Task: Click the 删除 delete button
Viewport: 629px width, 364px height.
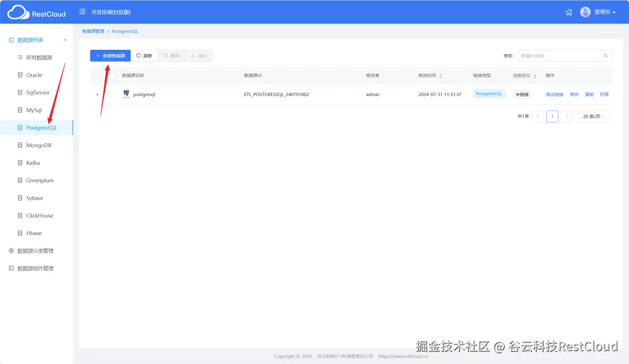Action: click(x=172, y=56)
